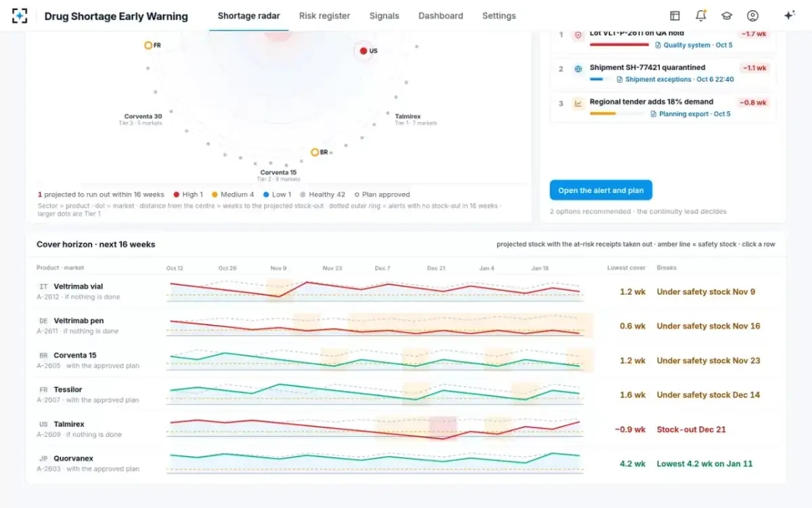The width and height of the screenshot is (812, 508).
Task: Open the user account icon
Action: point(752,16)
